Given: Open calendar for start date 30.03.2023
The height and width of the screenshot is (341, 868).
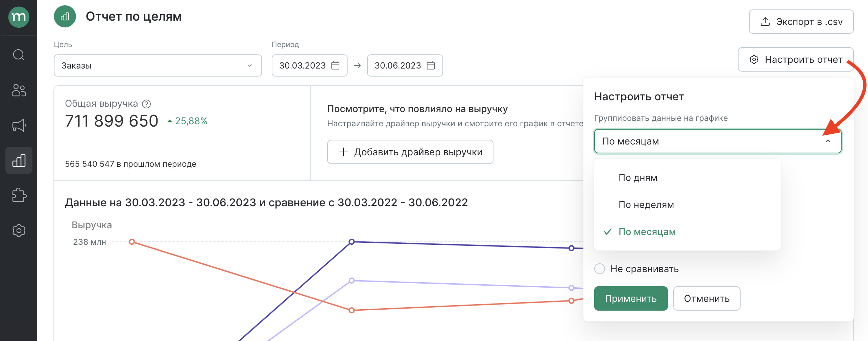Looking at the screenshot, I should coord(335,65).
